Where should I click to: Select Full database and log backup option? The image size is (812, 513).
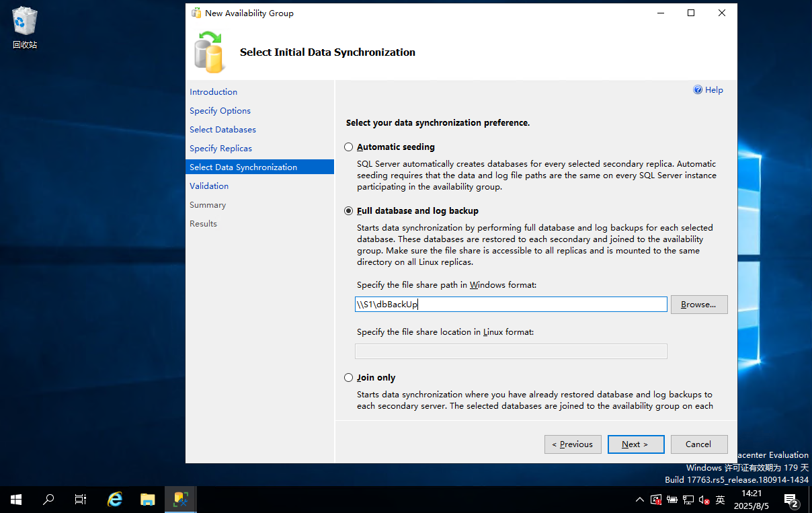point(348,210)
